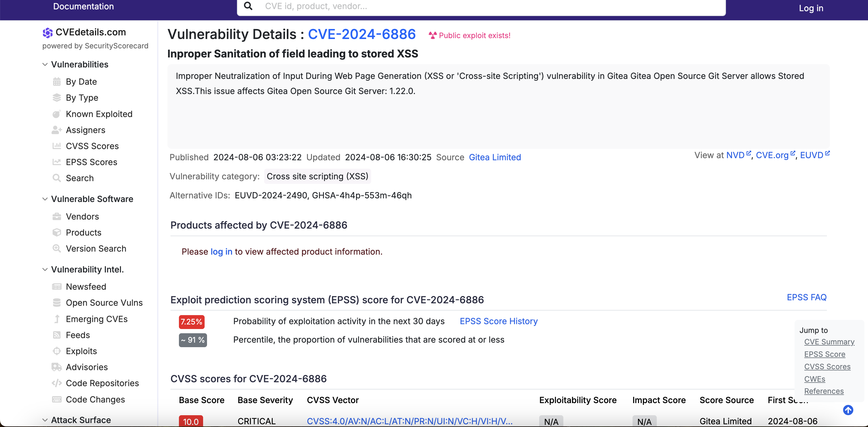Open the CVE-2024-6886 title link
Image resolution: width=868 pixels, height=427 pixels.
pyautogui.click(x=361, y=34)
